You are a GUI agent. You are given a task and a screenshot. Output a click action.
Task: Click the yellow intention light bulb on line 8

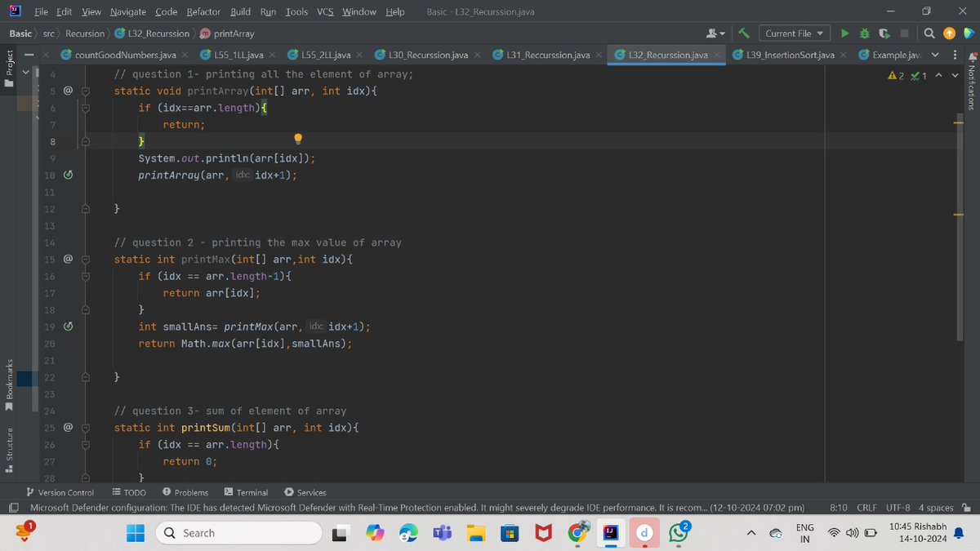(x=298, y=139)
